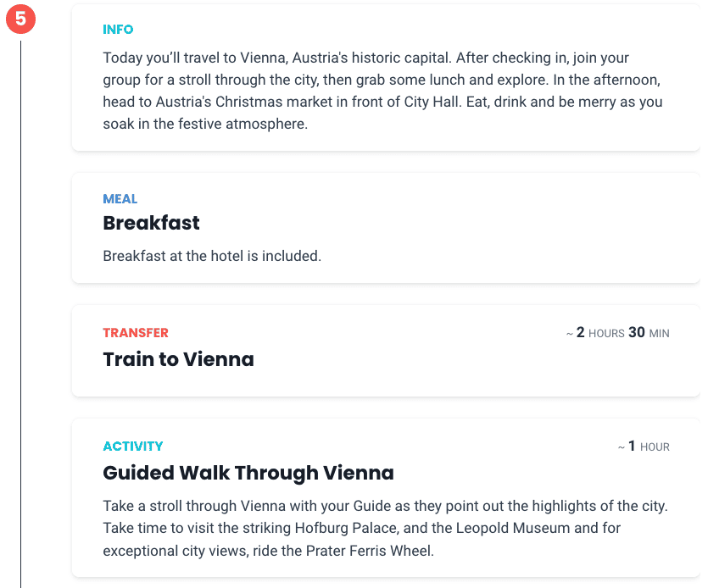Viewport: 708px width, 588px height.
Task: Click the 1 hour duration label
Action: tap(644, 447)
